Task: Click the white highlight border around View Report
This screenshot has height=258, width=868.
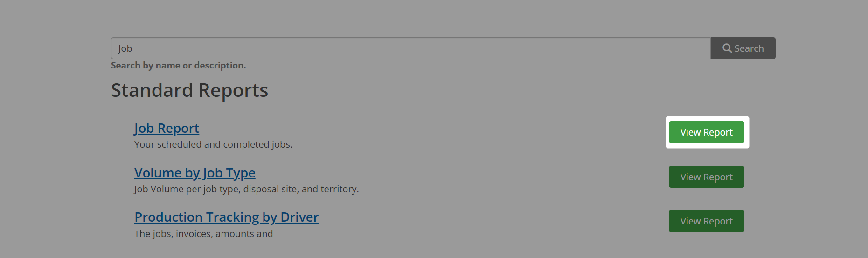Action: tap(707, 118)
